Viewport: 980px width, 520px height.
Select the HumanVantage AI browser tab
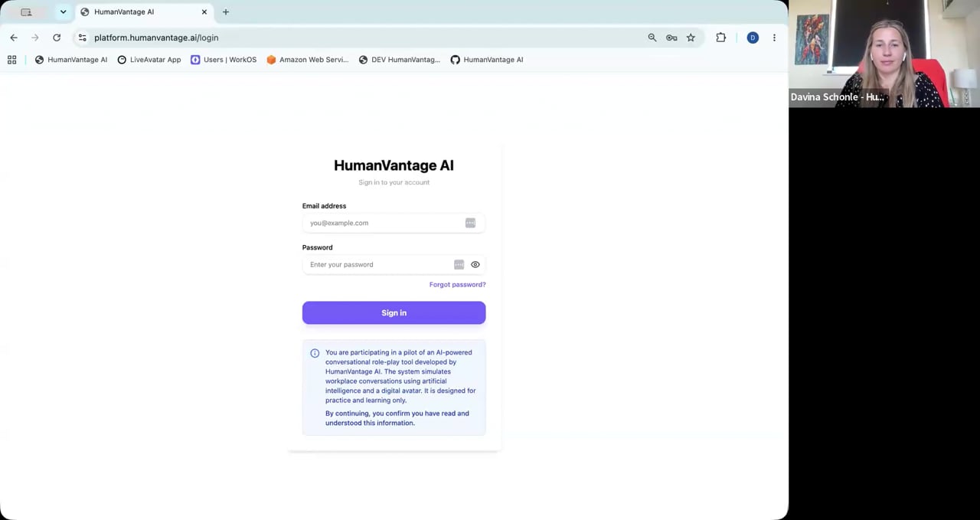click(x=143, y=12)
